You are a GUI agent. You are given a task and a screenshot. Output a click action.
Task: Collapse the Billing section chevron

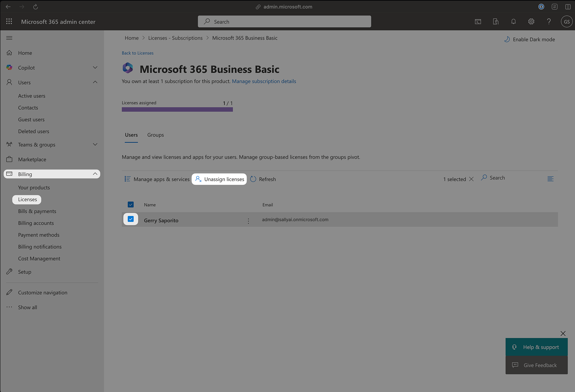coord(95,174)
